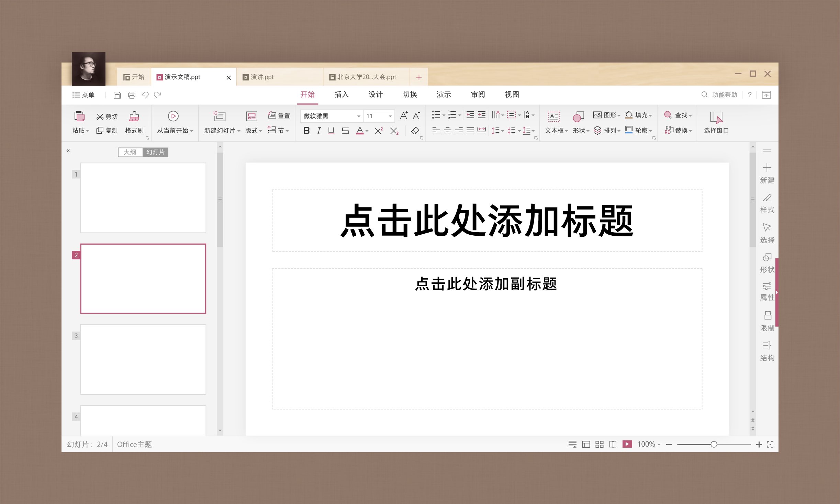This screenshot has width=840, height=504.
Task: Click the 菜单 menu button
Action: 83,95
